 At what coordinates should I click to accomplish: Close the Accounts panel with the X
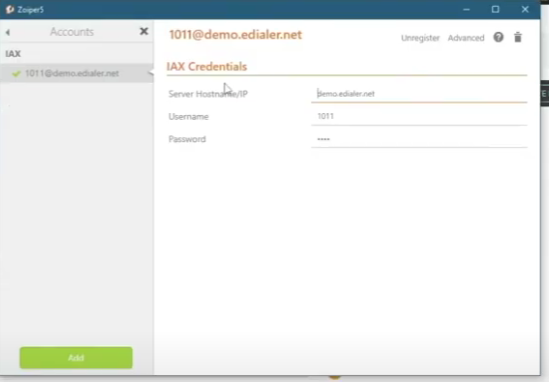point(144,32)
